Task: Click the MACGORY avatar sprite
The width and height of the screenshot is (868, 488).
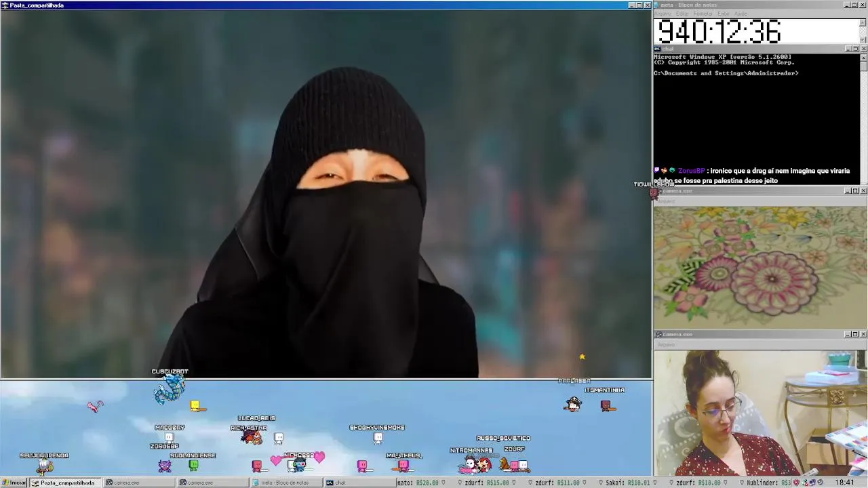Action: (170, 437)
